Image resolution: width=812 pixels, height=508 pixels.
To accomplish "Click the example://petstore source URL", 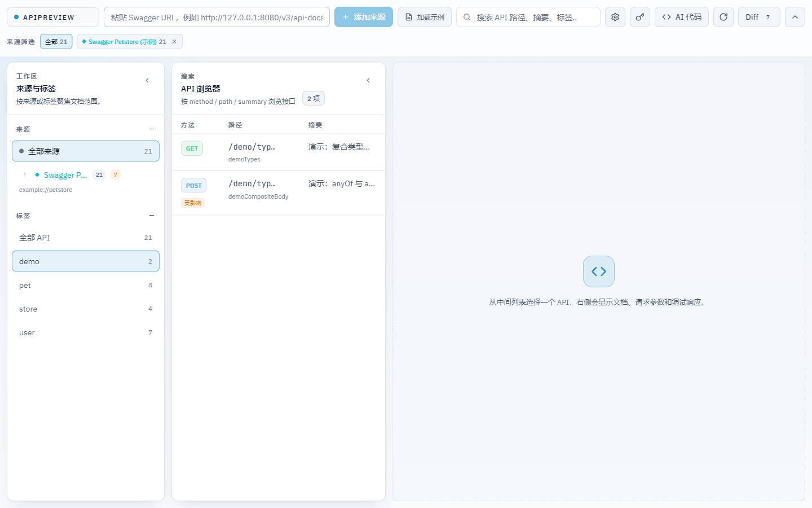I will click(46, 190).
